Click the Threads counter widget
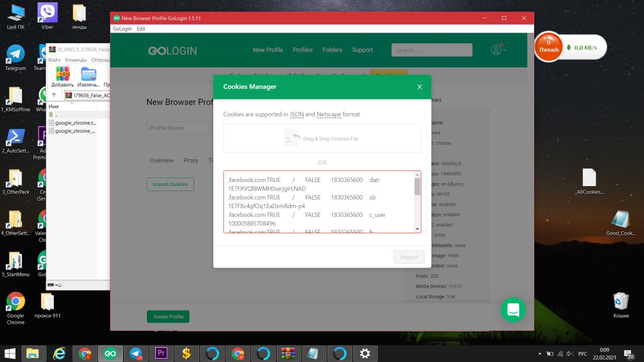The height and width of the screenshot is (362, 644). tap(548, 47)
